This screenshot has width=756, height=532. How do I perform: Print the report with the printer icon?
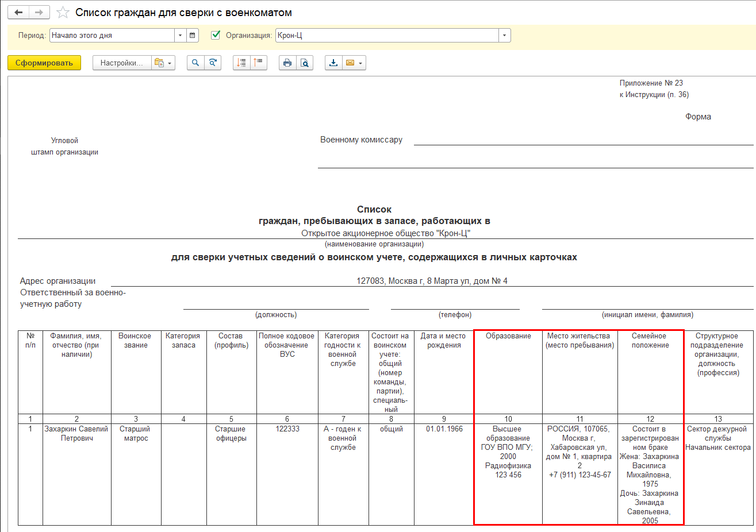click(x=287, y=63)
